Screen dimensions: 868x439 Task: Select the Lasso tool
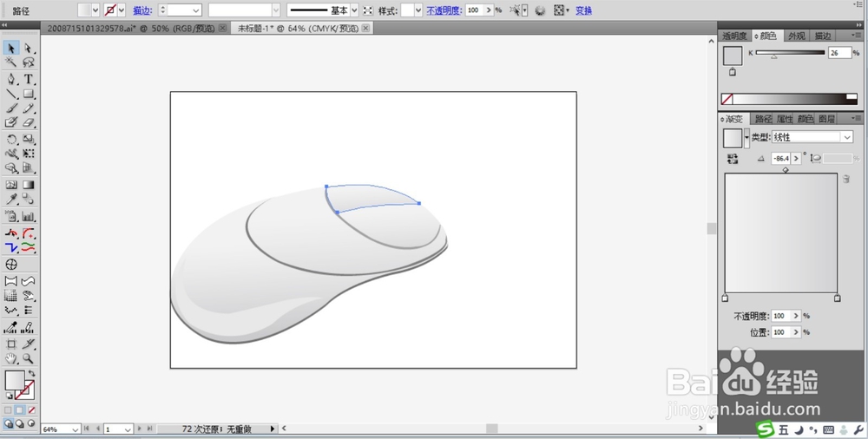pyautogui.click(x=29, y=62)
